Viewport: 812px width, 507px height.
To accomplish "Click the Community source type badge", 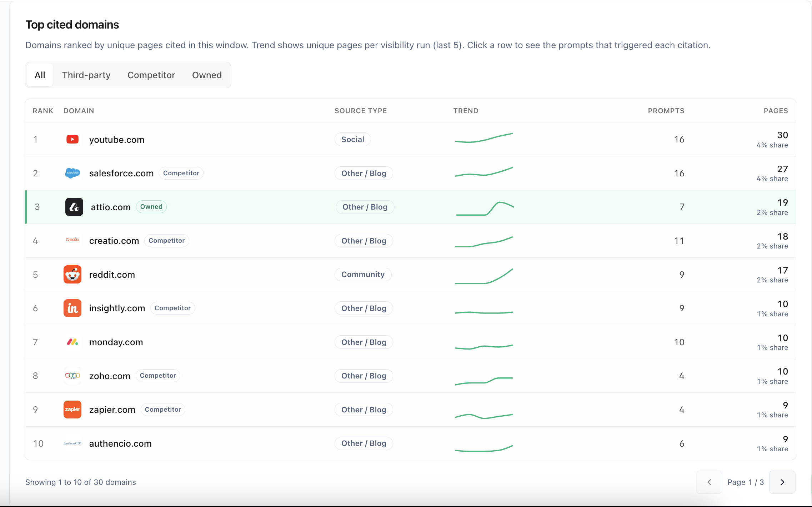I will pyautogui.click(x=363, y=275).
